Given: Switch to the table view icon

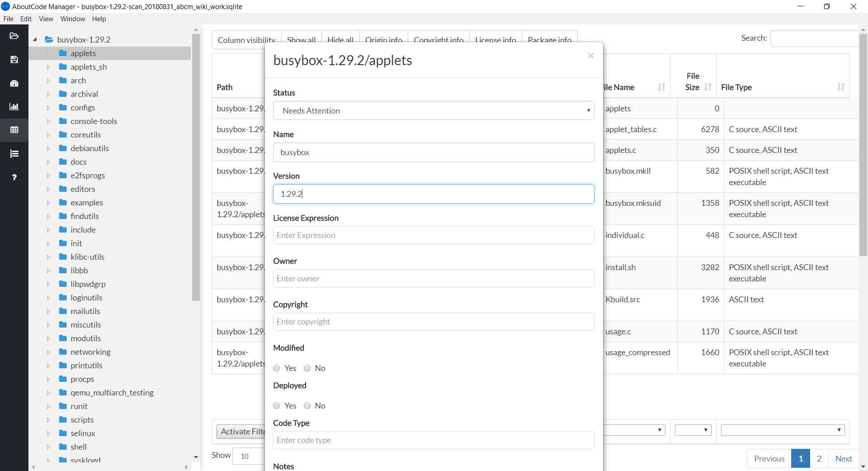Looking at the screenshot, I should tap(14, 130).
